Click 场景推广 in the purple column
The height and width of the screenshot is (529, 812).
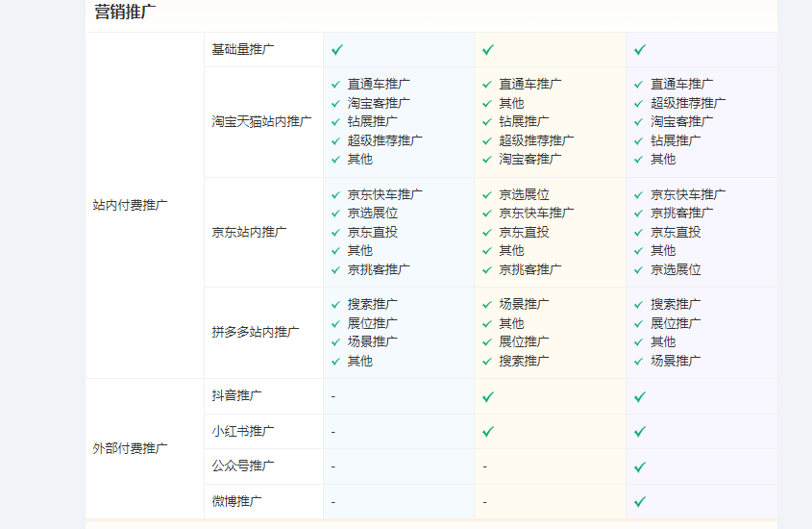[x=676, y=361]
